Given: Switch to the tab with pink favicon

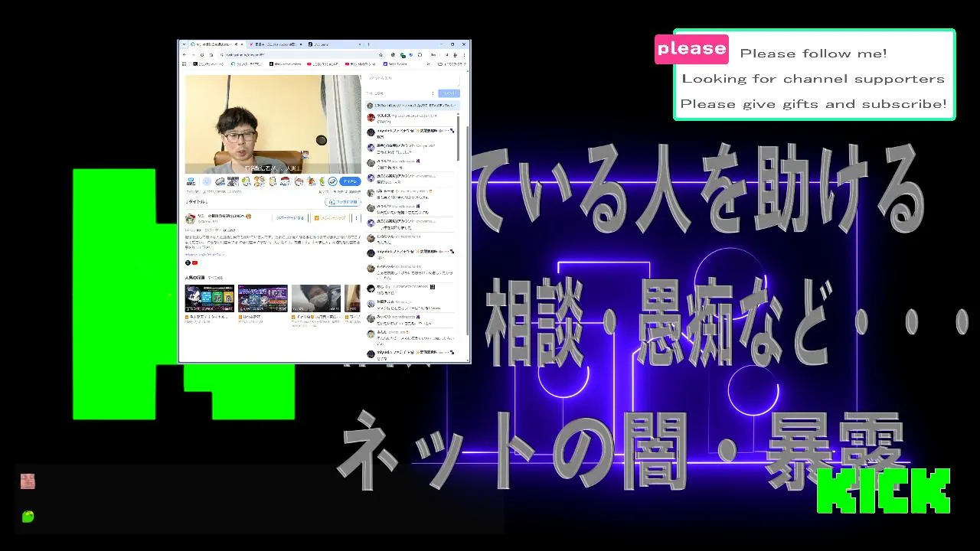Looking at the screenshot, I should click(276, 44).
